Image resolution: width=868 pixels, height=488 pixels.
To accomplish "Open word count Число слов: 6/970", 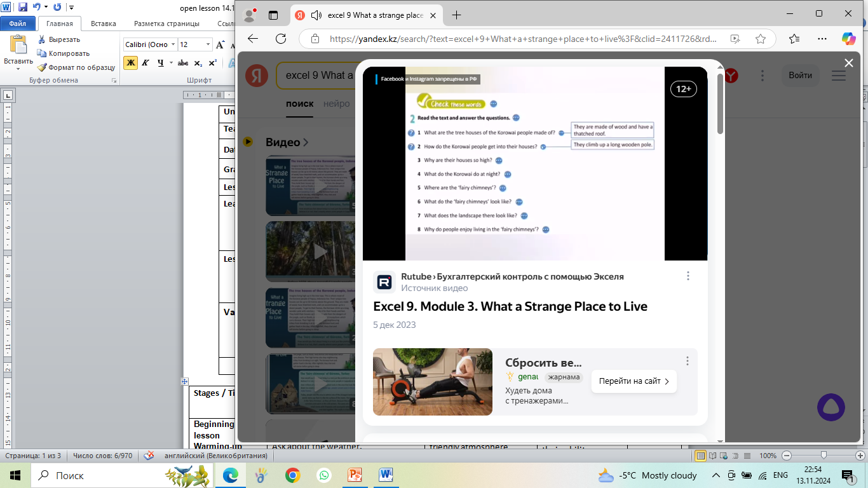I will pyautogui.click(x=102, y=456).
